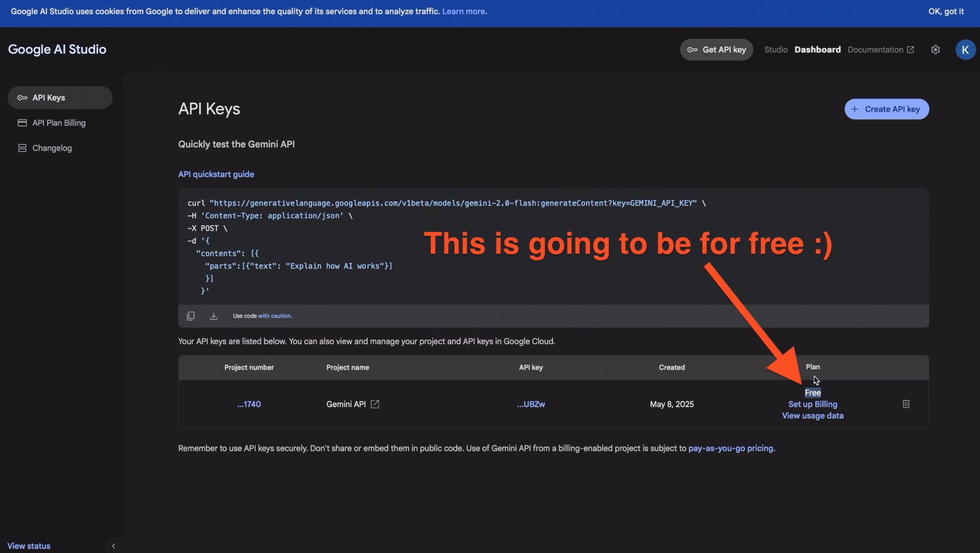980x553 pixels.
Task: Click the 'API key' column header
Action: pos(531,367)
